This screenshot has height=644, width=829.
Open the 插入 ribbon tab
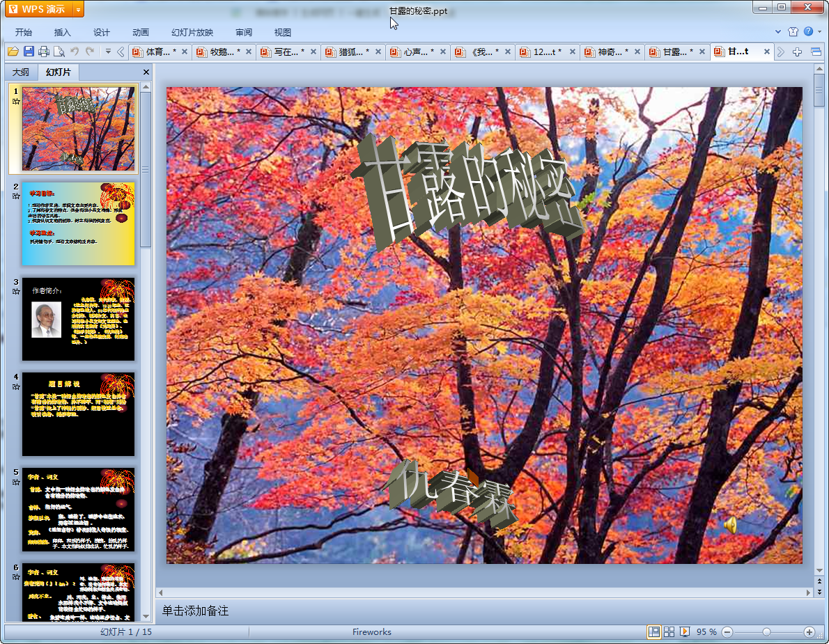coord(62,32)
